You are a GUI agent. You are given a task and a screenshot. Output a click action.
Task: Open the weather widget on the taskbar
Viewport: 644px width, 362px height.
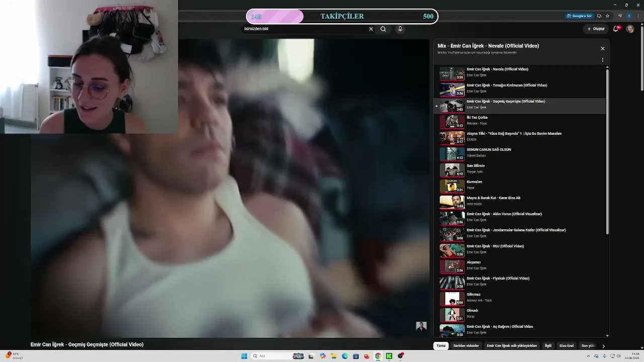[15, 355]
